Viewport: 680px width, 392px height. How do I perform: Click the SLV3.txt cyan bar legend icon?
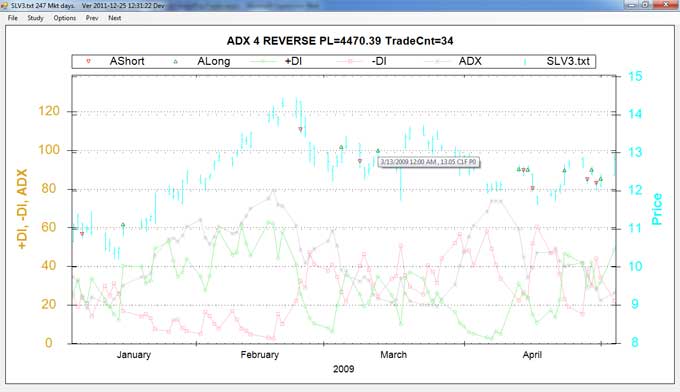pos(525,62)
